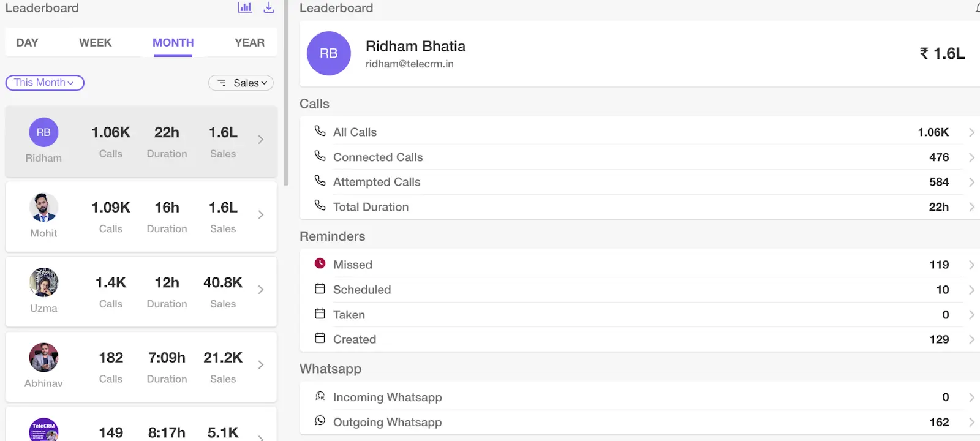The width and height of the screenshot is (980, 441).
Task: Open the This Month period dropdown
Action: coord(45,83)
